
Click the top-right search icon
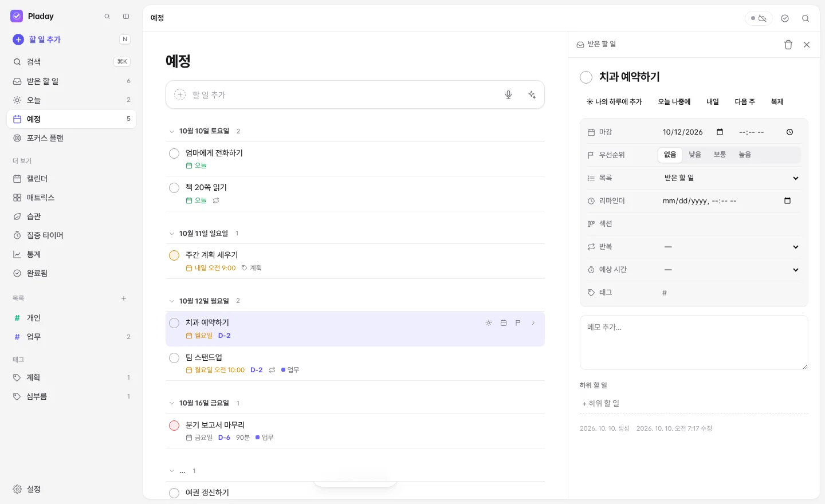point(806,18)
